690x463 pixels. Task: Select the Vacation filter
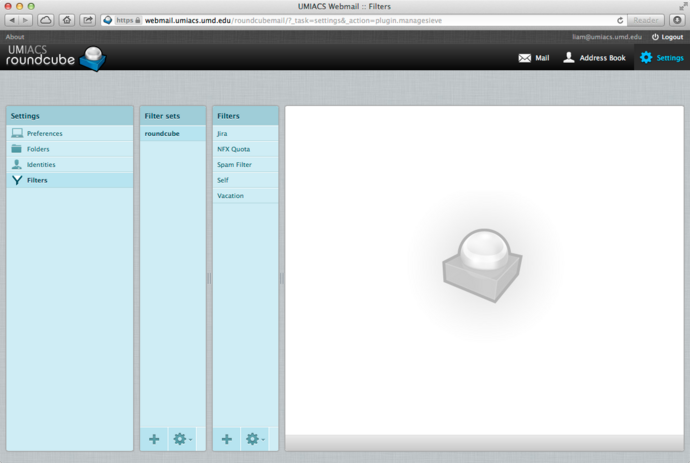coord(230,196)
